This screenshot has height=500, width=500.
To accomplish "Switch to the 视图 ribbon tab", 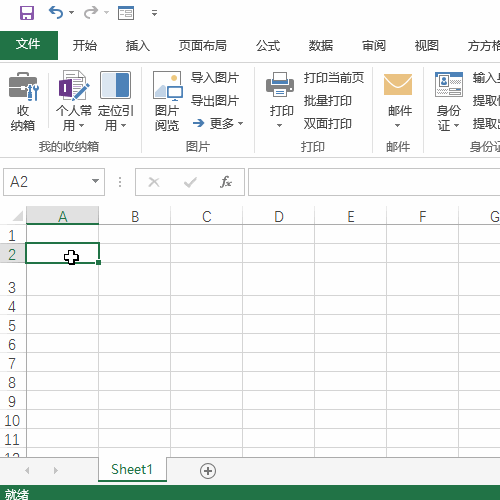I will (427, 45).
